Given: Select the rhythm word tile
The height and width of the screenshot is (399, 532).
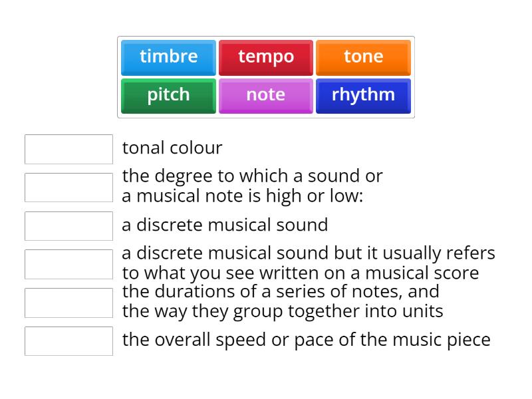Looking at the screenshot, I should point(363,95).
